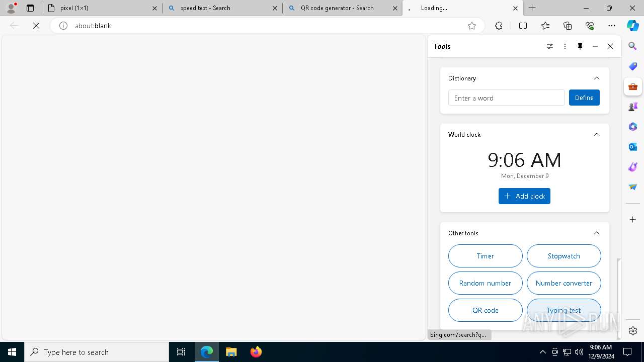Open File Explorer from the taskbar
The height and width of the screenshot is (362, 644).
click(231, 352)
